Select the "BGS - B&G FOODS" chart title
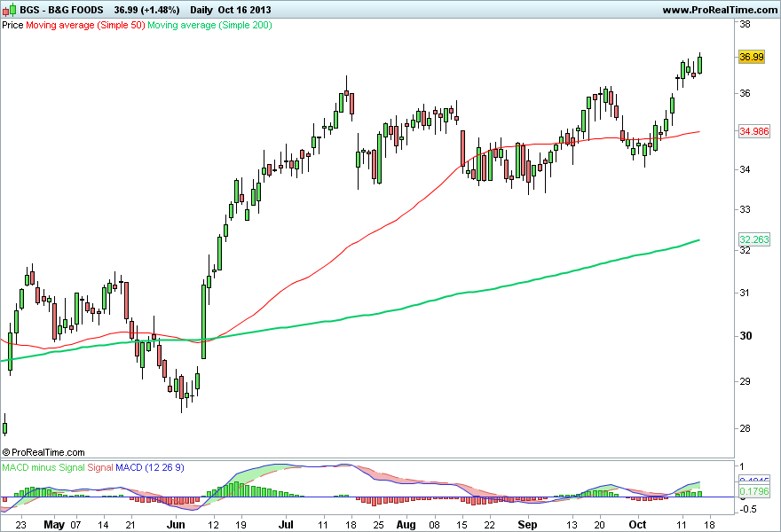The width and height of the screenshot is (781, 532). (x=61, y=10)
